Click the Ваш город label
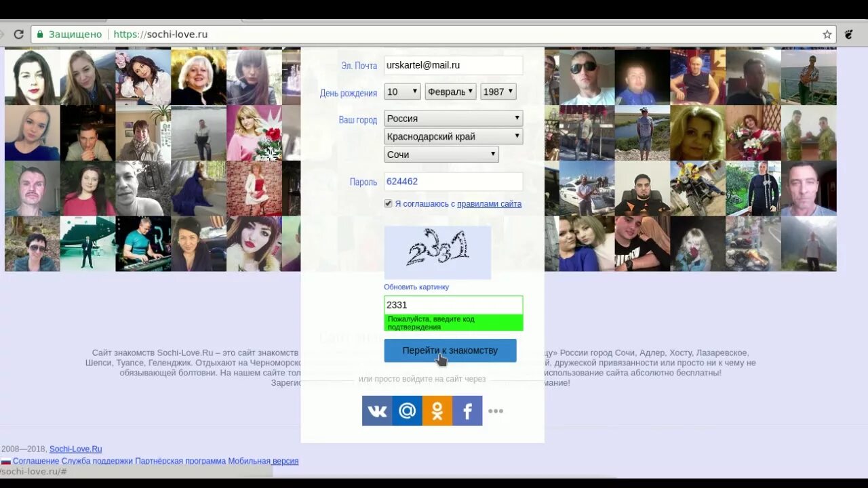The width and height of the screenshot is (868, 488). click(358, 120)
